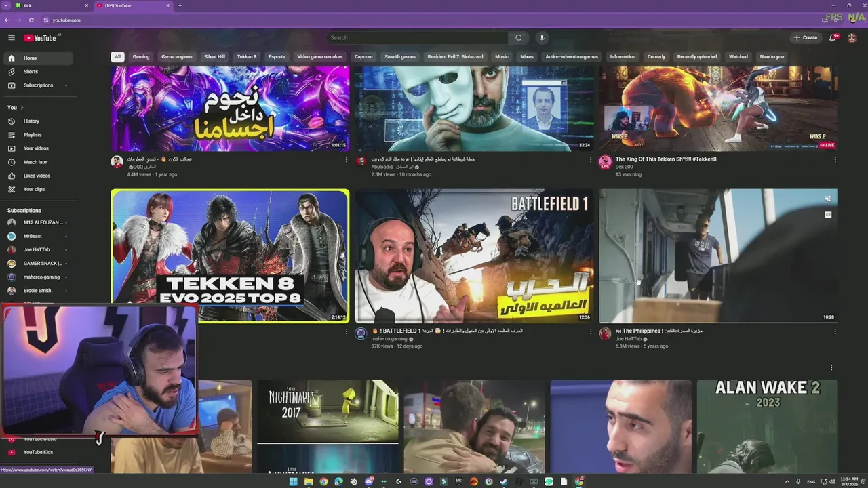The height and width of the screenshot is (488, 868).
Task: Open the notifications bell
Action: 833,38
